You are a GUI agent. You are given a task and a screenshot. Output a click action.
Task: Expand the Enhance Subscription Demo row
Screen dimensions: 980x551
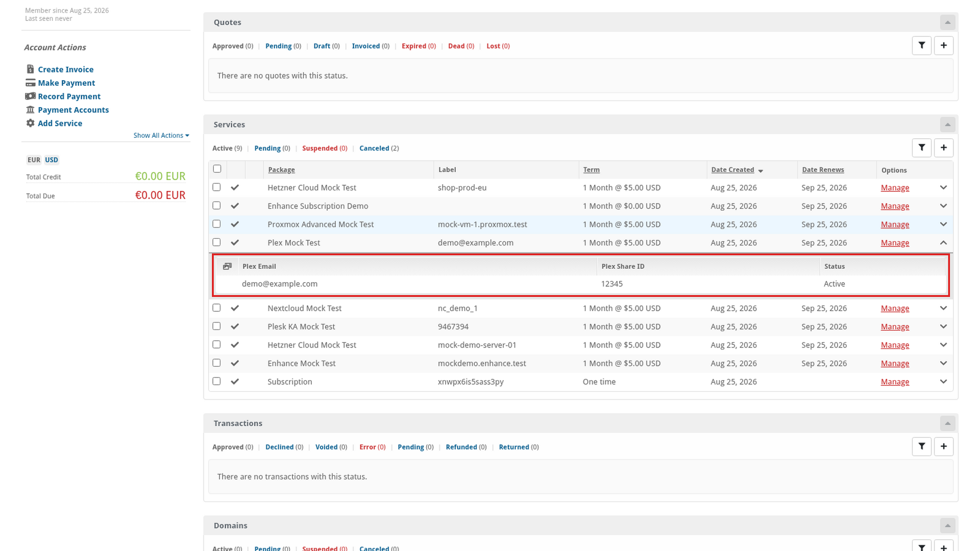coord(943,206)
